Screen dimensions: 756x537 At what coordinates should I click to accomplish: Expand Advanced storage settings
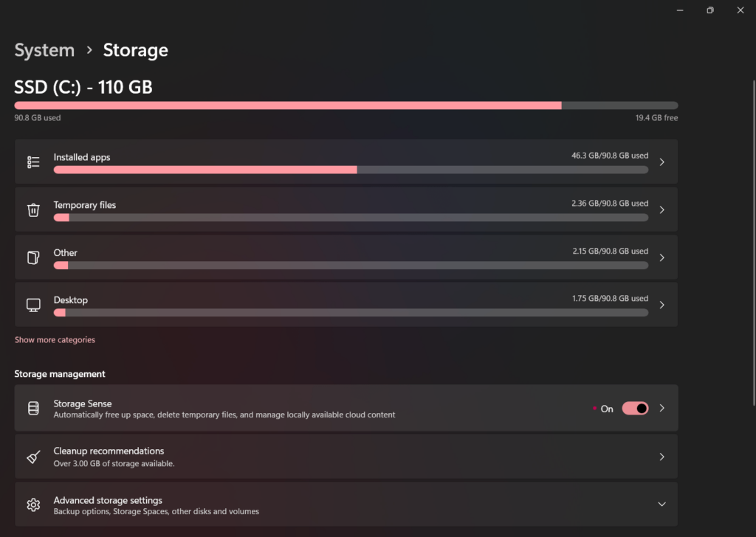(x=661, y=504)
